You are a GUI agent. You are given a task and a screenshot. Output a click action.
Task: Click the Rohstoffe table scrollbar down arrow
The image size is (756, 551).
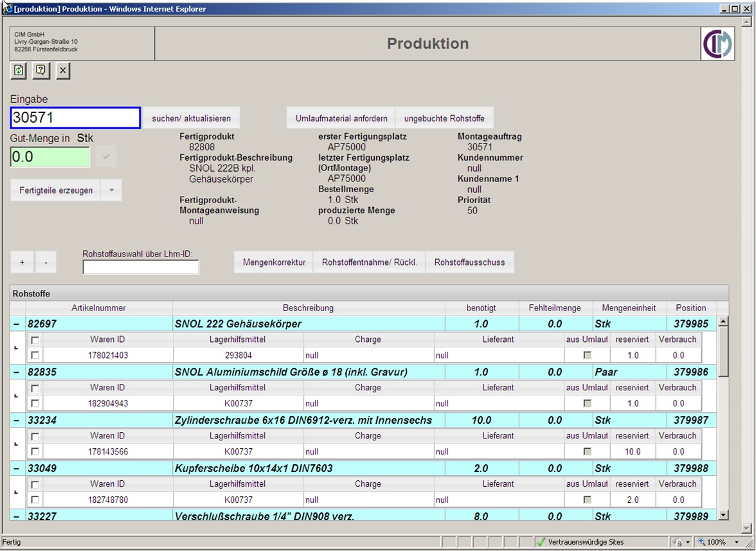723,515
